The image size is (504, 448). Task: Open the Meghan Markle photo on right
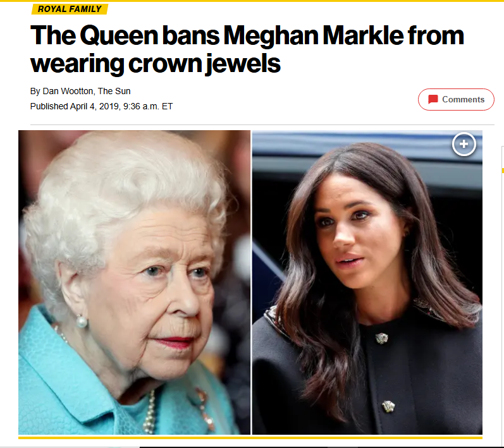pos(367,282)
